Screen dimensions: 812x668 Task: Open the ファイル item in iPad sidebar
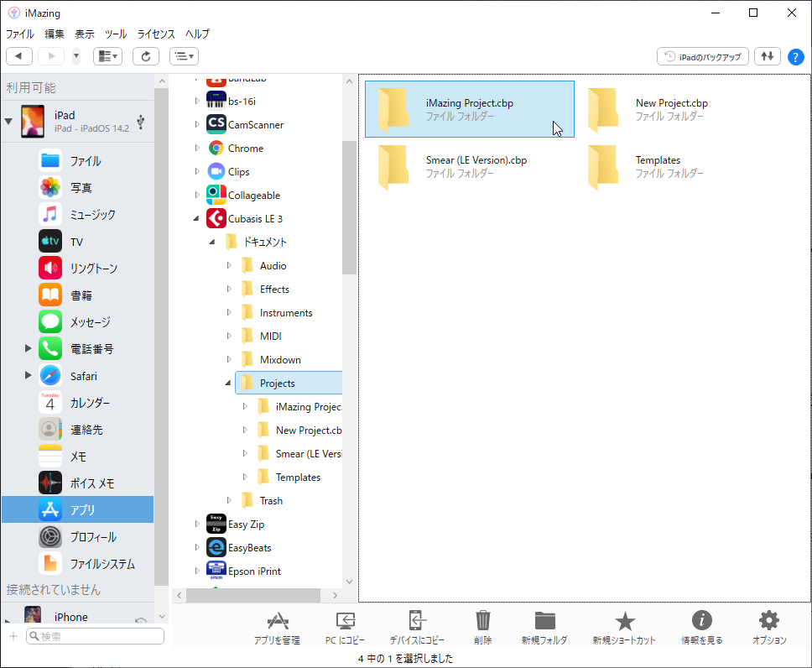click(x=78, y=160)
